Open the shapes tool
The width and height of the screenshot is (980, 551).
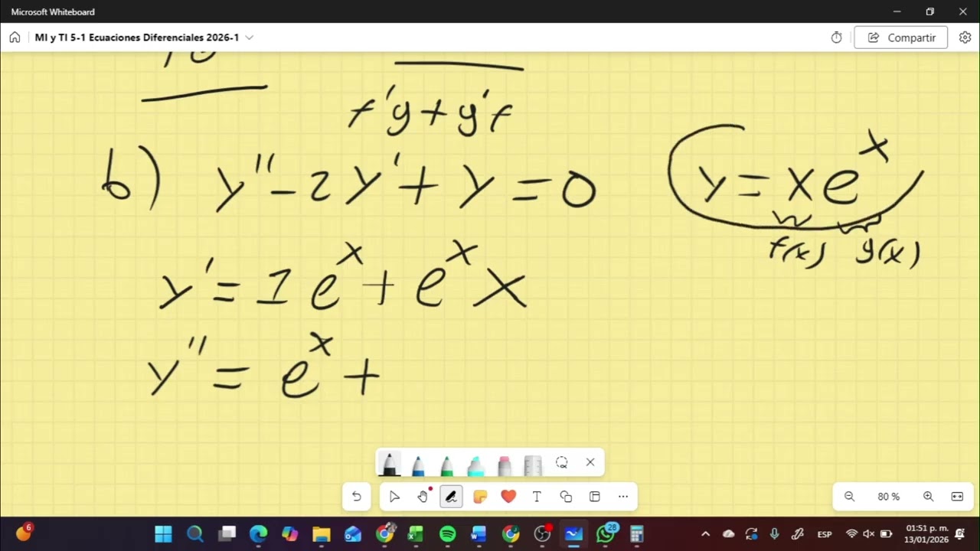point(566,497)
